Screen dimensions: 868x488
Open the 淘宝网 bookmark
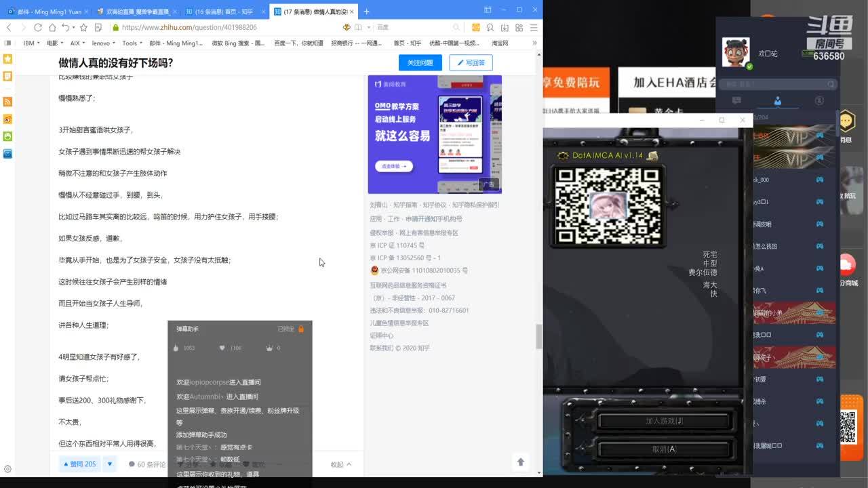tap(500, 43)
